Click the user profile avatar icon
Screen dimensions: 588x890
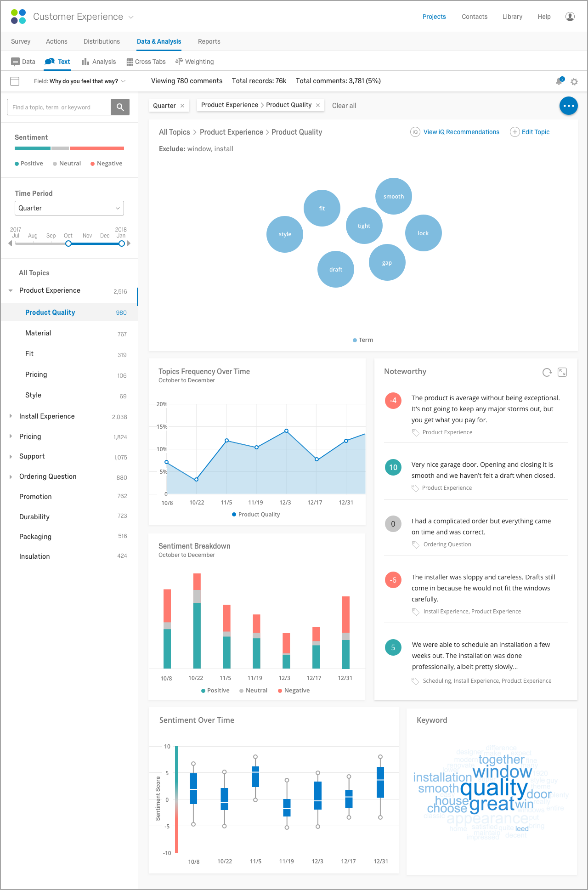[570, 17]
